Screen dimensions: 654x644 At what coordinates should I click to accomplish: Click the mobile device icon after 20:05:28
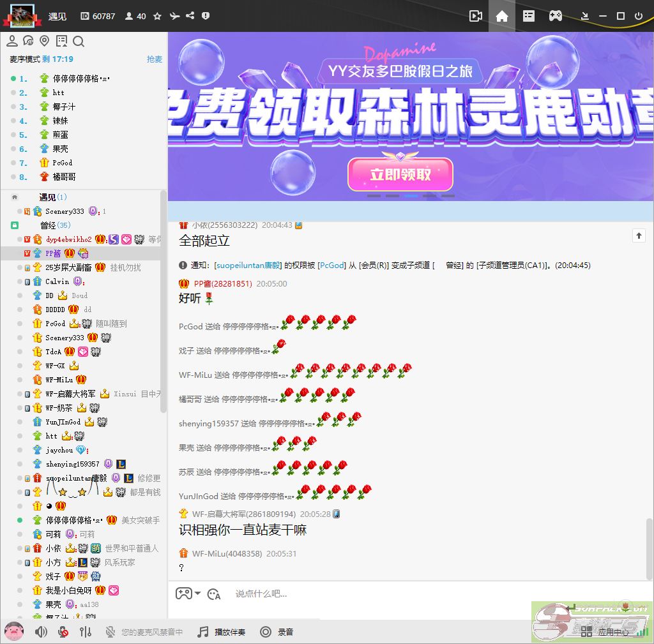click(x=336, y=514)
